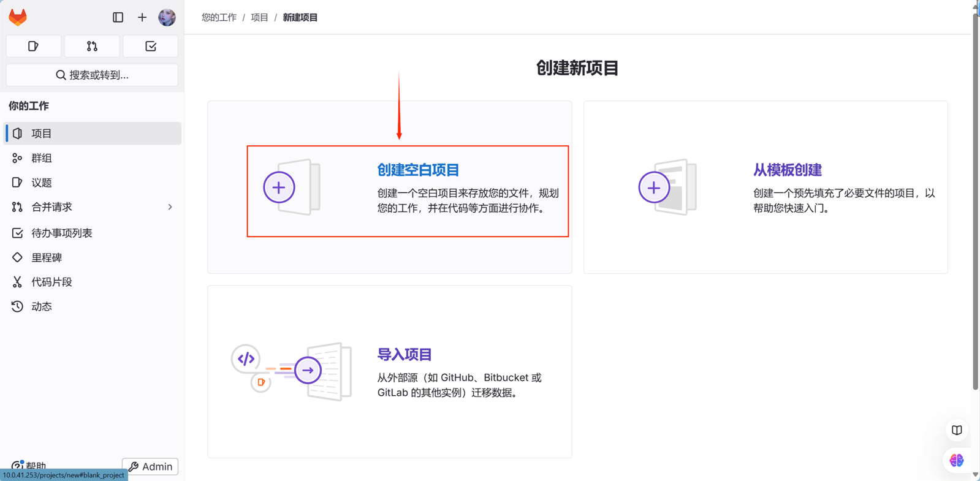Click the 从模板创建 description text
The height and width of the screenshot is (481, 980).
844,200
